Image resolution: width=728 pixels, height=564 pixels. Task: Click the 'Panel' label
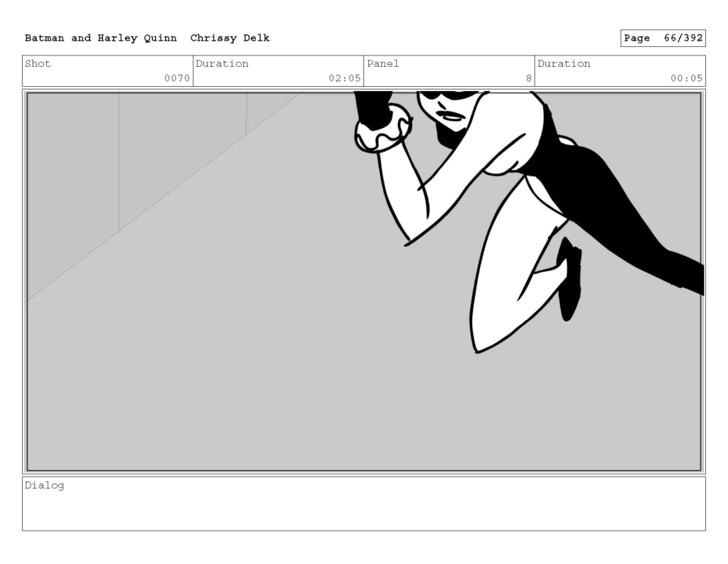pos(382,63)
